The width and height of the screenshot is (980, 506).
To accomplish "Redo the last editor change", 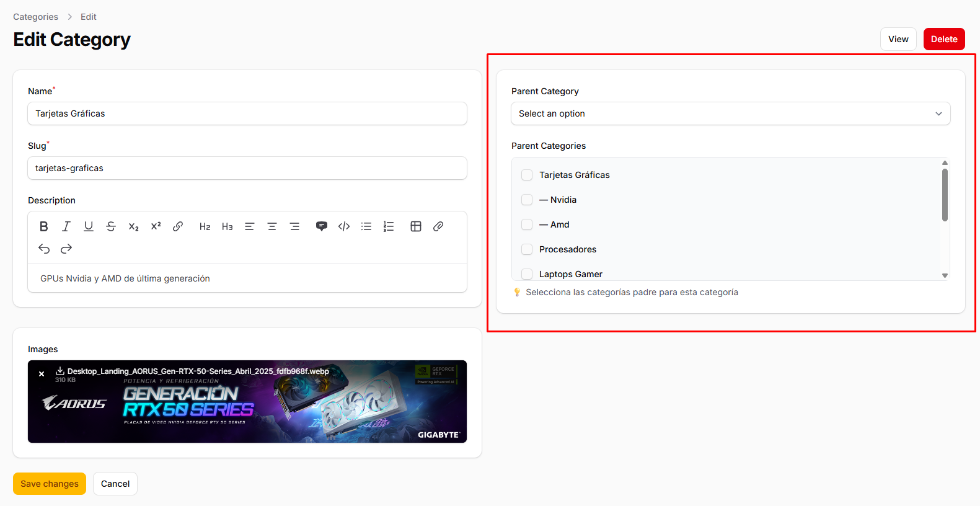I will pyautogui.click(x=66, y=249).
